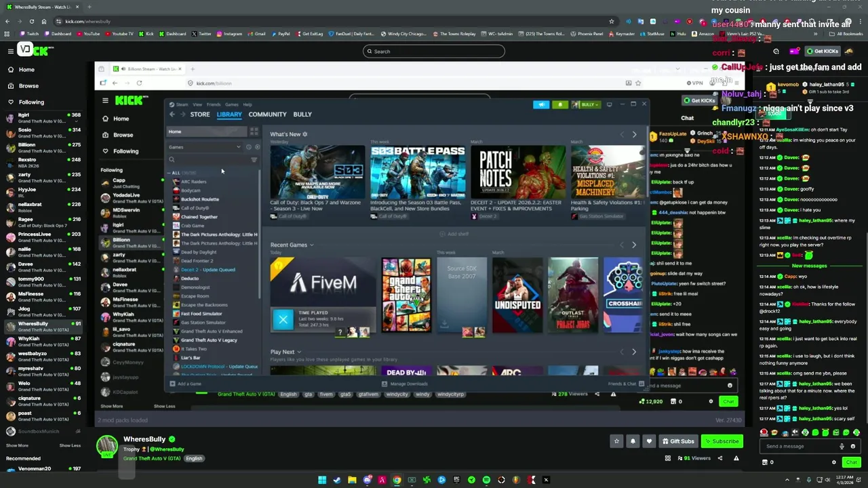868x488 pixels.
Task: Click Home in outer Kick sidebar
Action: [x=26, y=70]
